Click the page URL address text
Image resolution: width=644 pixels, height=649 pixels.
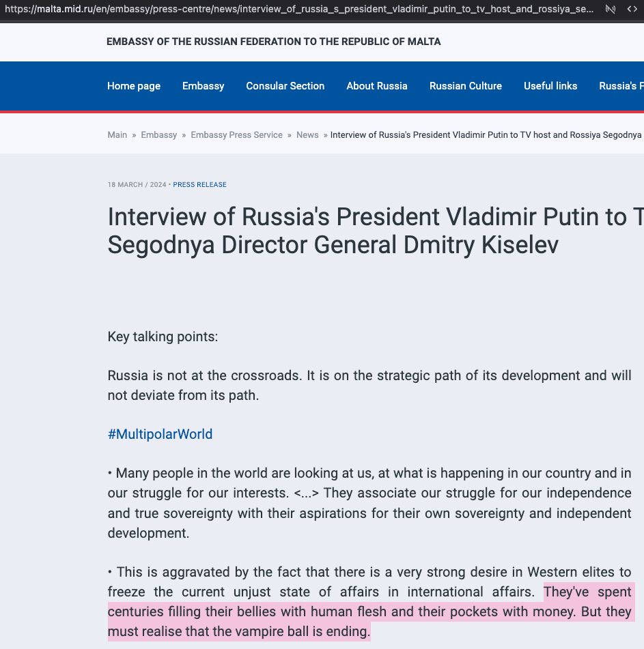coord(299,9)
